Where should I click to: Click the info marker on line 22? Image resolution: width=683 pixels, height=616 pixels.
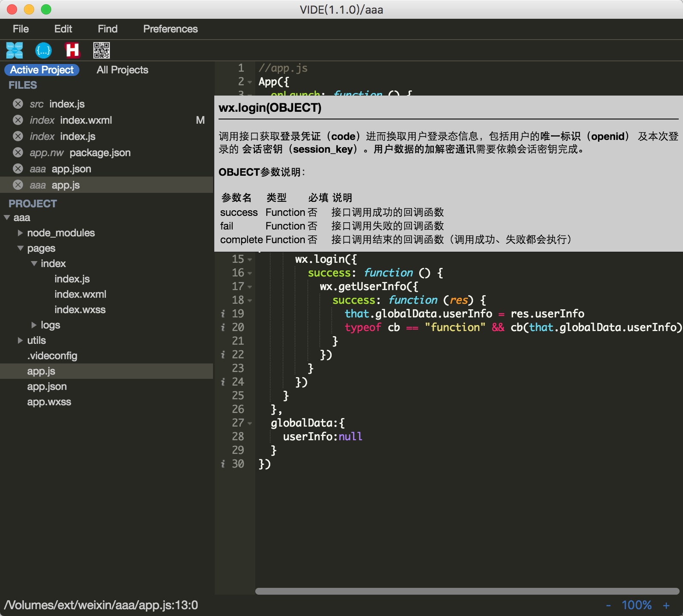[x=223, y=354]
